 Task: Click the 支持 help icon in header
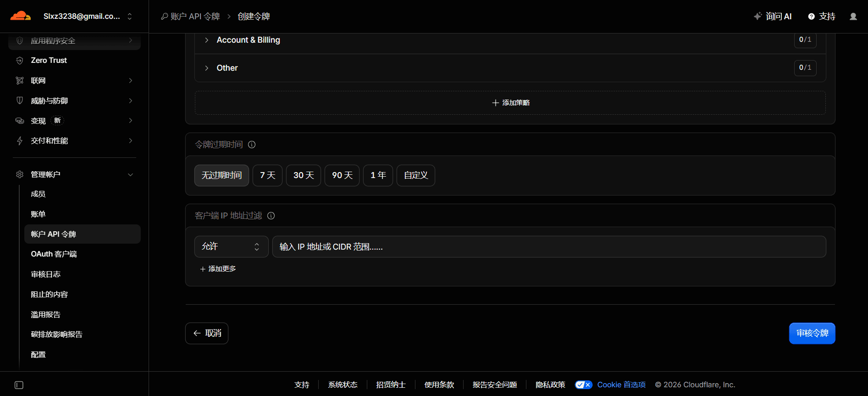coord(811,17)
